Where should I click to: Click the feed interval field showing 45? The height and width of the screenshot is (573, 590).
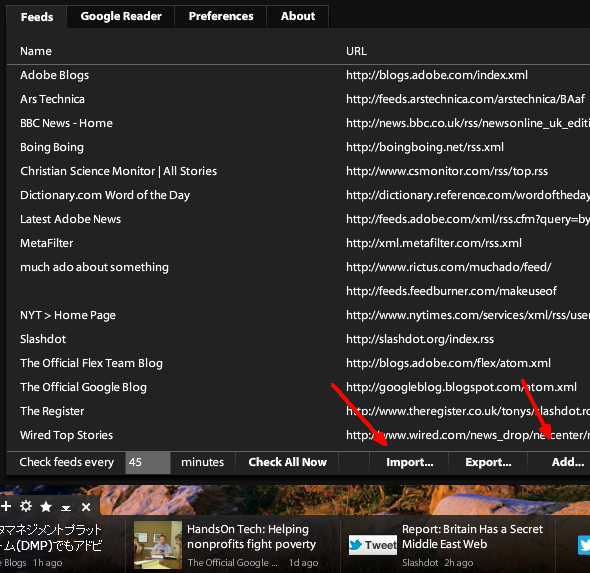click(148, 462)
